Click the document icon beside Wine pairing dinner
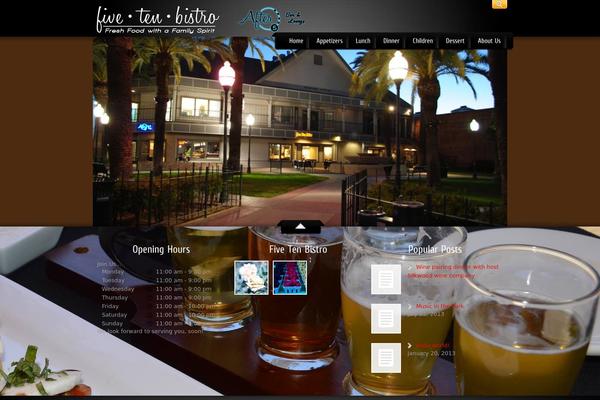600x400 pixels. click(386, 279)
